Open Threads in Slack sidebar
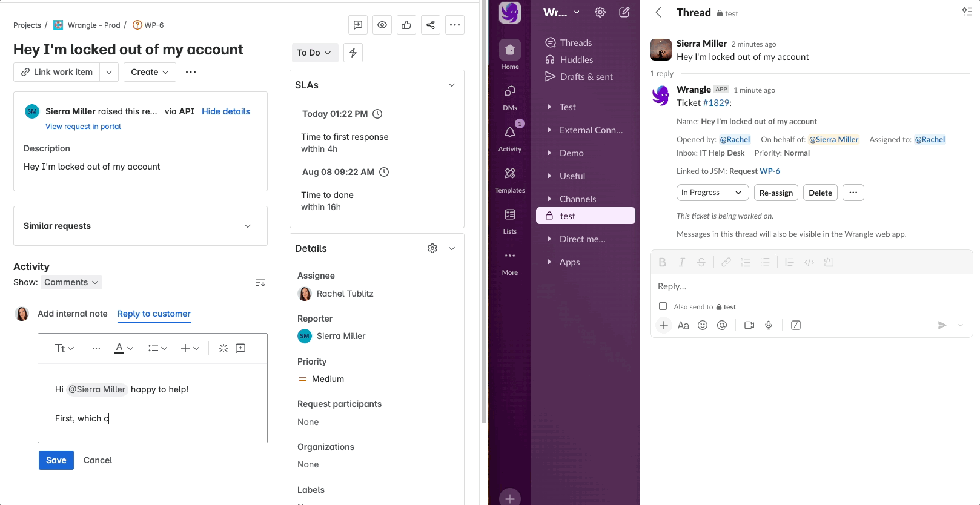Viewport: 980px width, 505px height. (x=586, y=42)
